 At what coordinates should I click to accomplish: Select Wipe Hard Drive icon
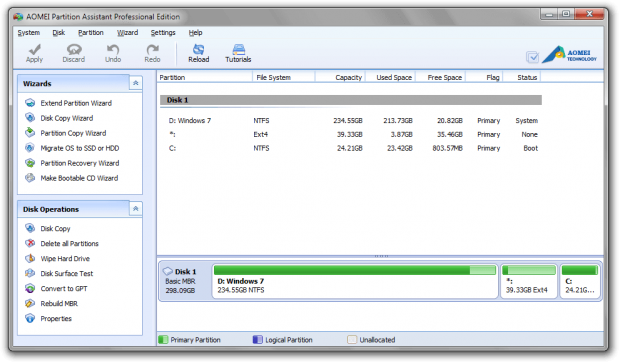(30, 258)
